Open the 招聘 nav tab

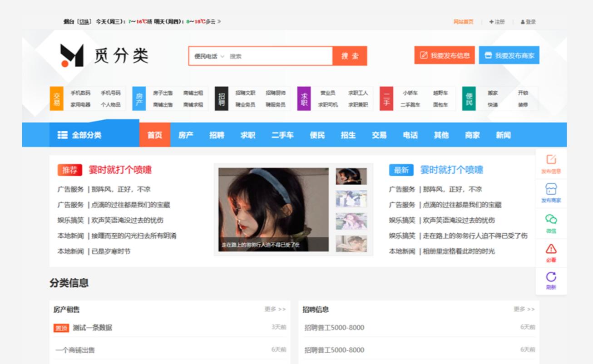[x=217, y=135]
